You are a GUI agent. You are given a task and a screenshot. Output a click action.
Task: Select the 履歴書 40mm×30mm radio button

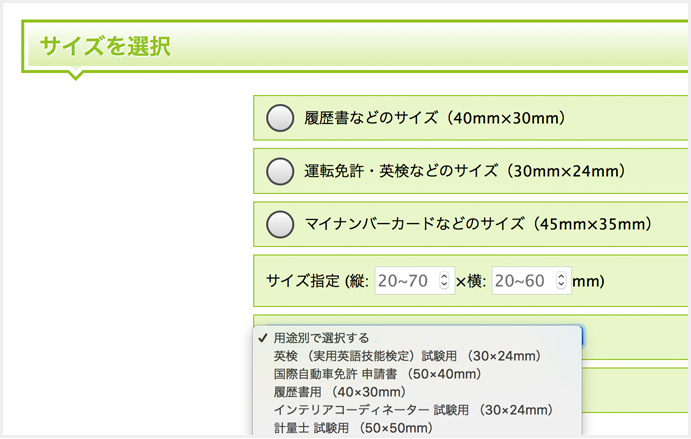point(280,118)
